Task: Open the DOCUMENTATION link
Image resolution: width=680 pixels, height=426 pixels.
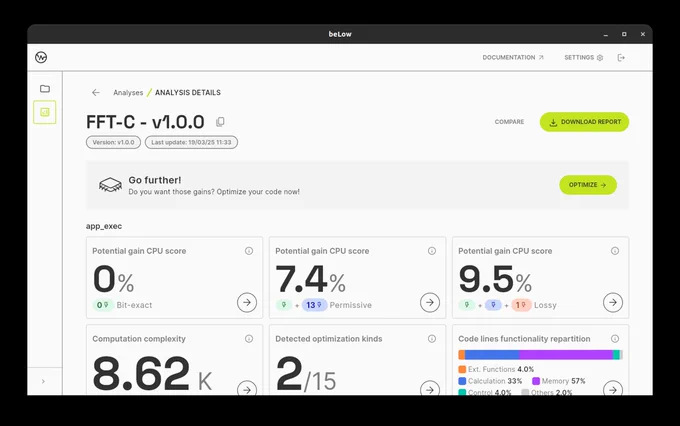Action: coord(513,57)
